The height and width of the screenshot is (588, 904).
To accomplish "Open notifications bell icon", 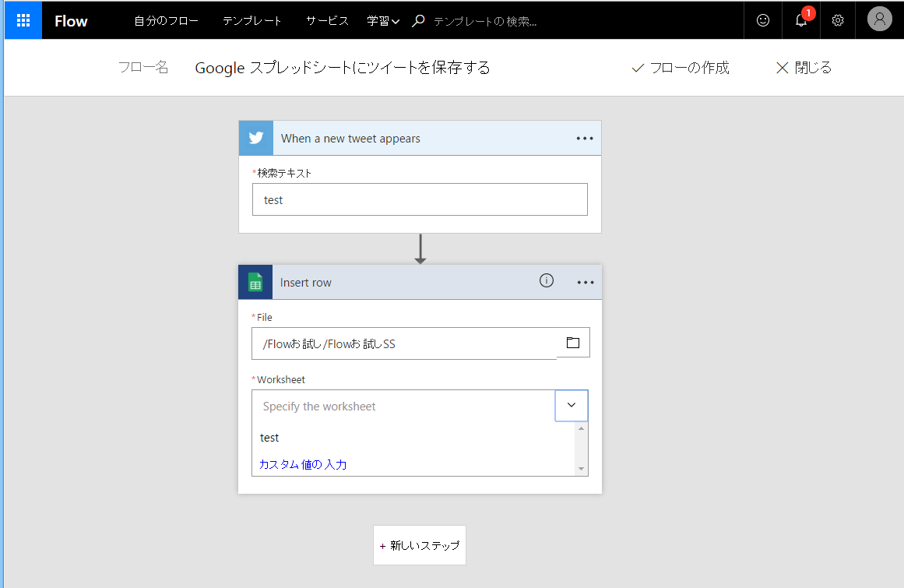I will [801, 19].
